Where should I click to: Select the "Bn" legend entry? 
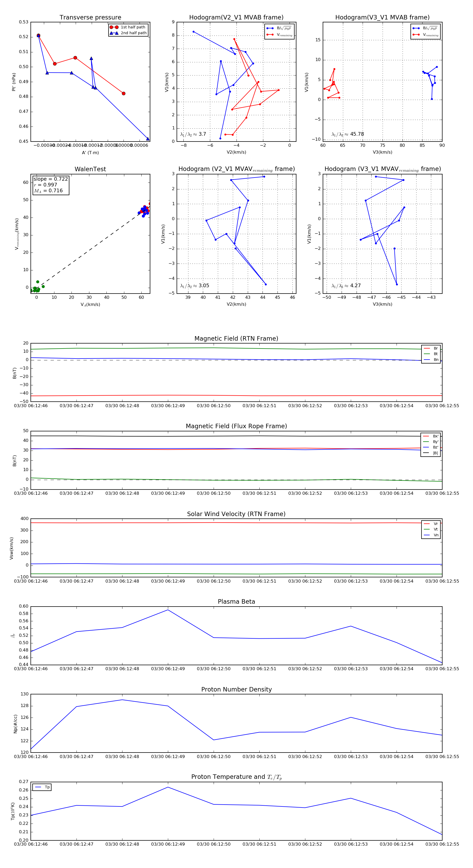pyautogui.click(x=431, y=360)
